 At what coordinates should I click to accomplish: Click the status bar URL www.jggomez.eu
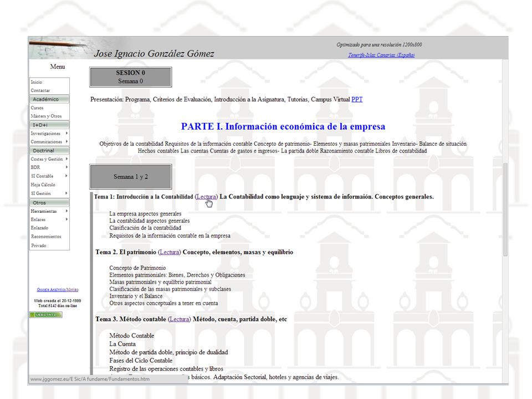tap(90, 379)
